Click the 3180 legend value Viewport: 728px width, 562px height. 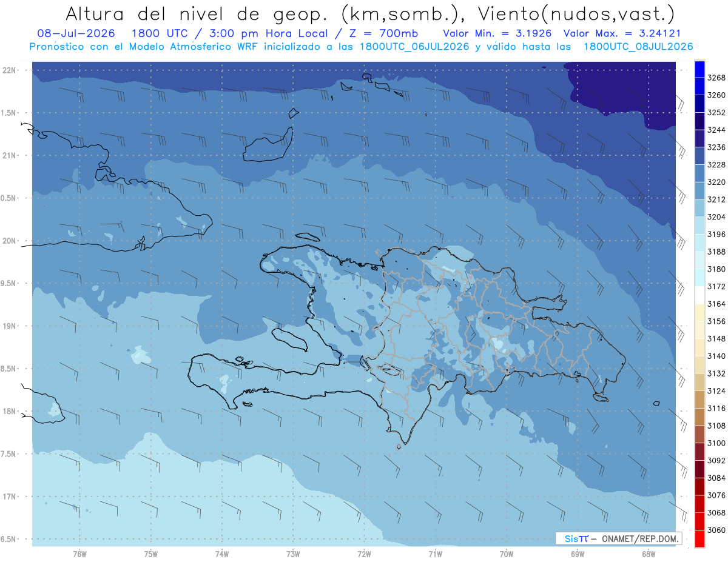click(x=716, y=269)
